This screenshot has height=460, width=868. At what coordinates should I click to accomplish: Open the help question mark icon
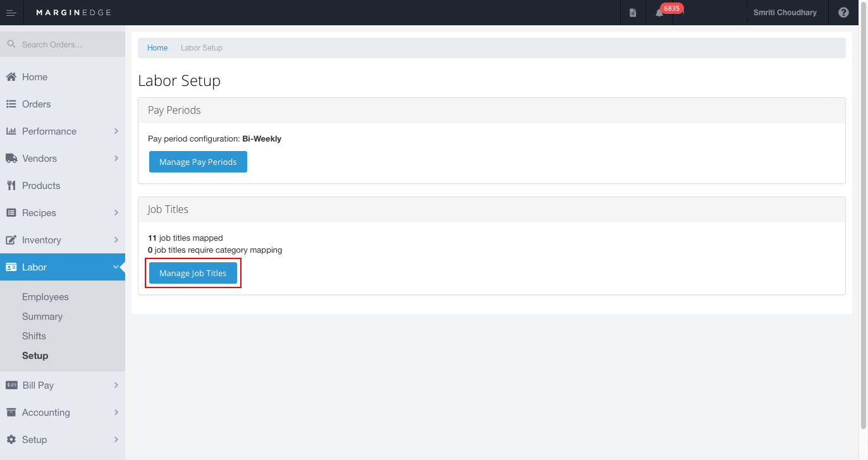click(x=843, y=13)
